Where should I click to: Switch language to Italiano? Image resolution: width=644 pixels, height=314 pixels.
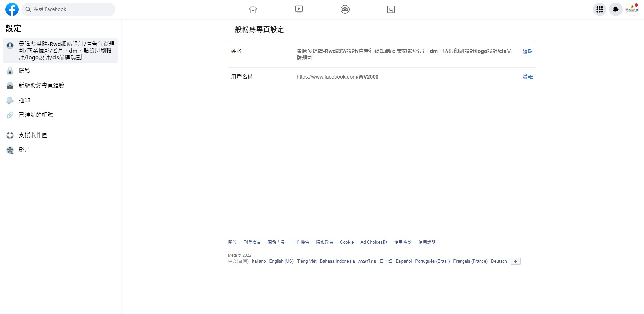[x=259, y=261]
